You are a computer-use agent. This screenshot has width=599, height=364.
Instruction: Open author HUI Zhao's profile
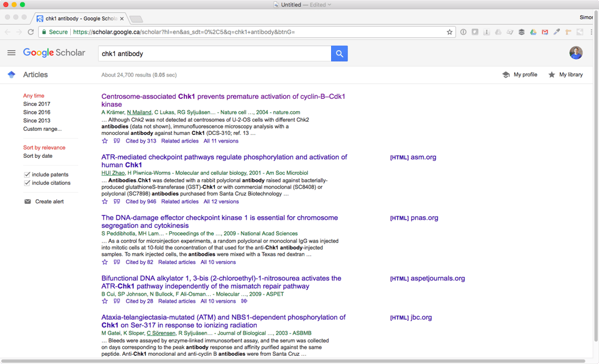tap(113, 173)
